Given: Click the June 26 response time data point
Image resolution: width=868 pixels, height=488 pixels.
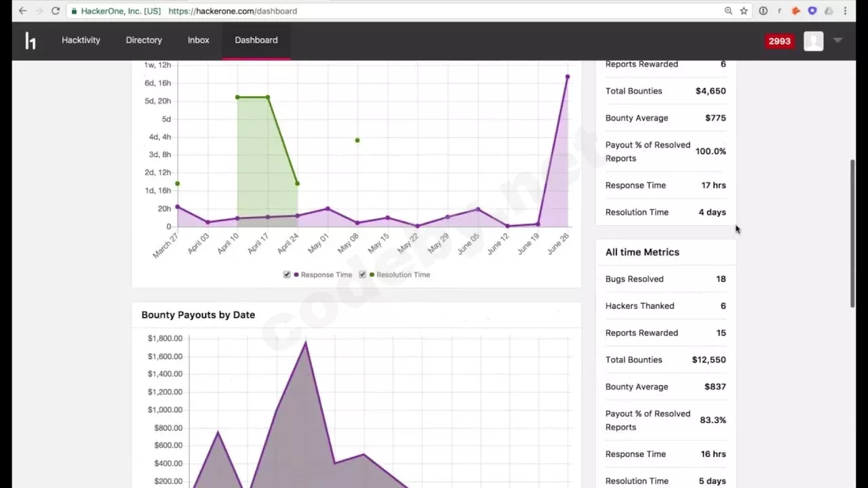Looking at the screenshot, I should coord(567,77).
